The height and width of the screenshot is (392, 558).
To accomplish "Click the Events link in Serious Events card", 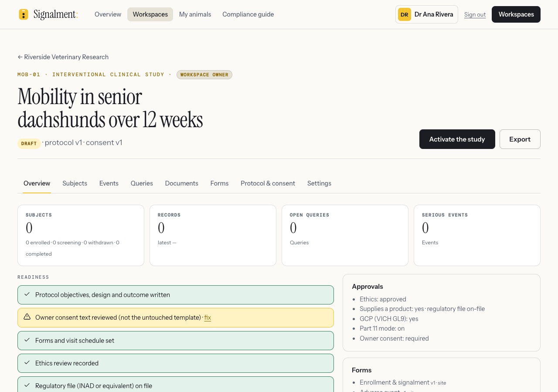I will [430, 243].
